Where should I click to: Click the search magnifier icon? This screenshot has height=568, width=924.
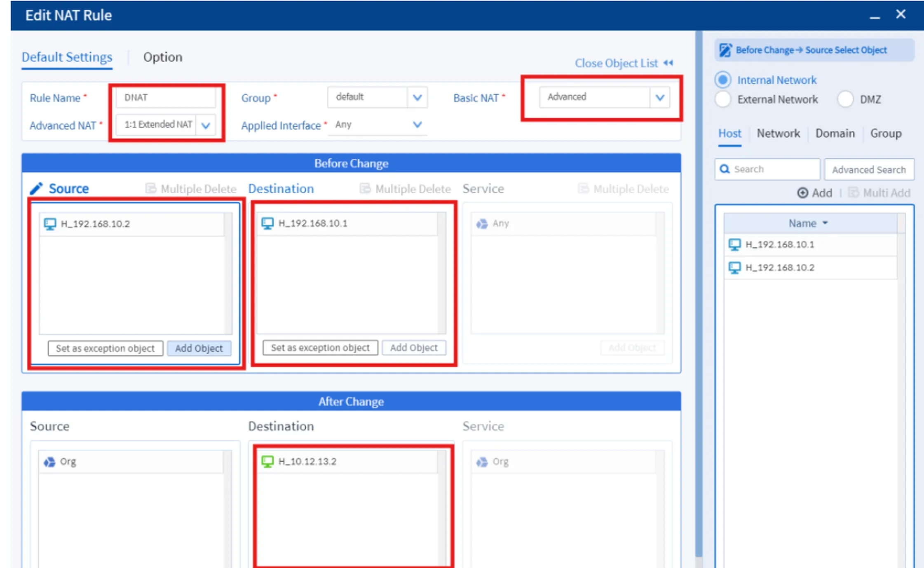725,169
